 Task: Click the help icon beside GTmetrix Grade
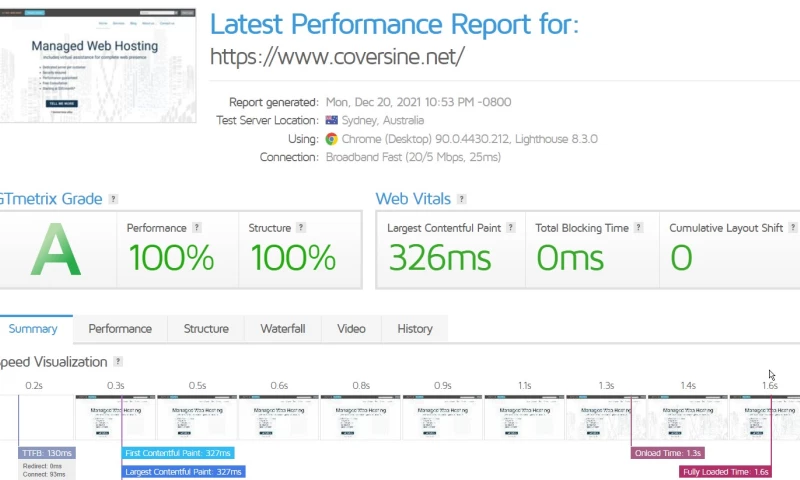tap(113, 200)
